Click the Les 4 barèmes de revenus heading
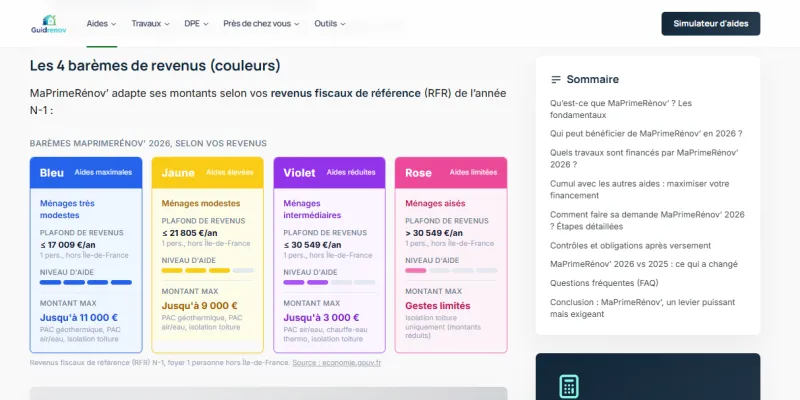800x400 pixels. (155, 66)
